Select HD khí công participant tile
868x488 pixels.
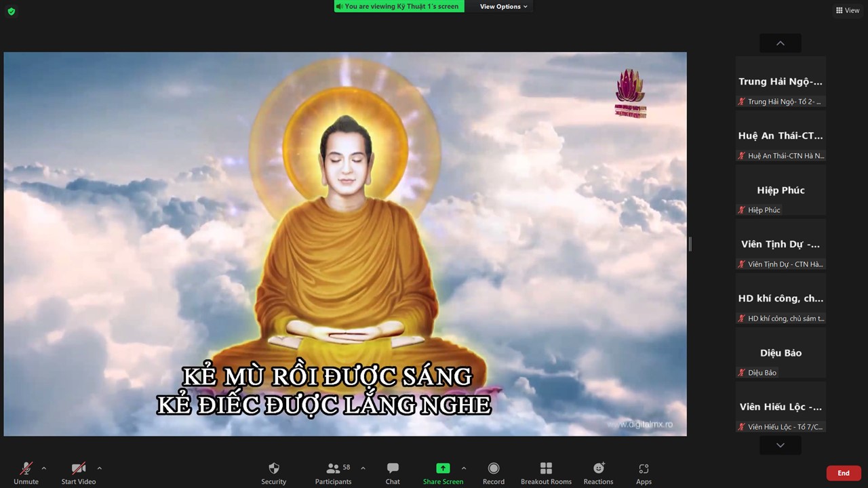(781, 299)
